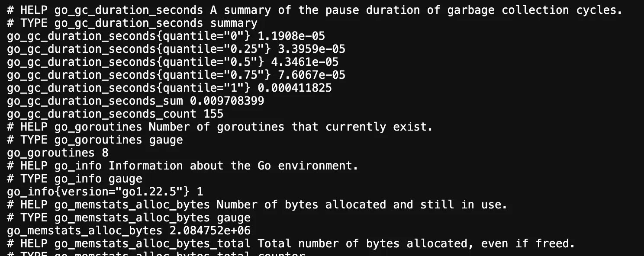Click the go_goroutines value 8

(x=105, y=153)
